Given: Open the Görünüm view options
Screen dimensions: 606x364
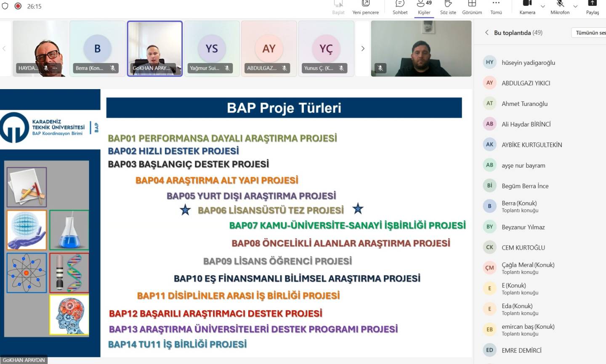Looking at the screenshot, I should tap(472, 5).
